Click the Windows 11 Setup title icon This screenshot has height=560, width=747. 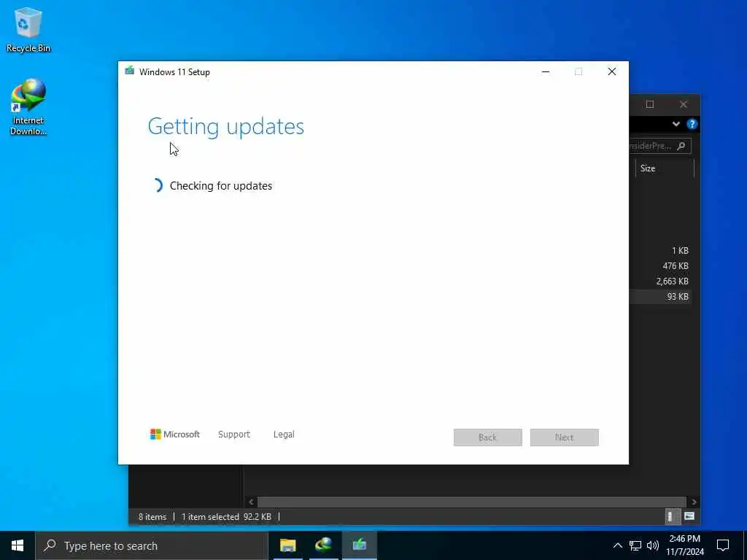[130, 71]
